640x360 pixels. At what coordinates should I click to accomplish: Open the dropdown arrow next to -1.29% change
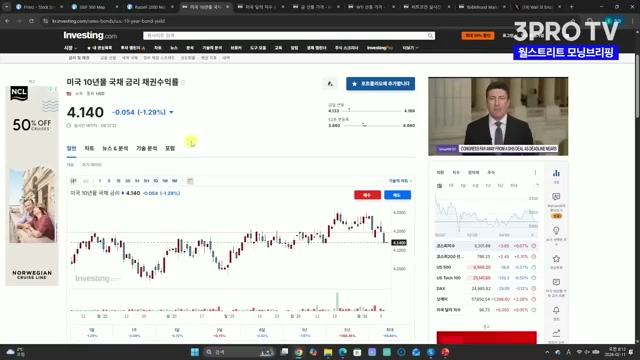pos(171,112)
